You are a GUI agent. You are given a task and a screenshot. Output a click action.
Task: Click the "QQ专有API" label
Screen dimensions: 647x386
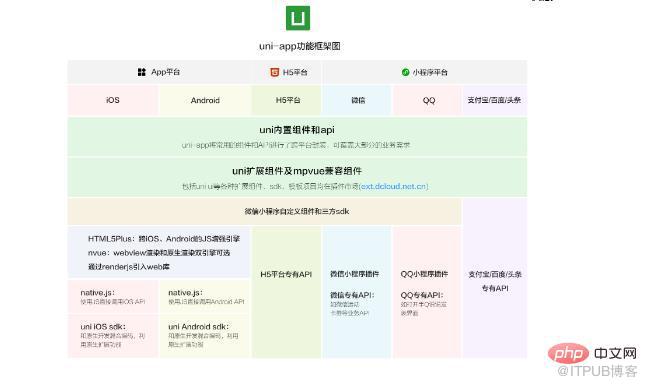pos(422,295)
